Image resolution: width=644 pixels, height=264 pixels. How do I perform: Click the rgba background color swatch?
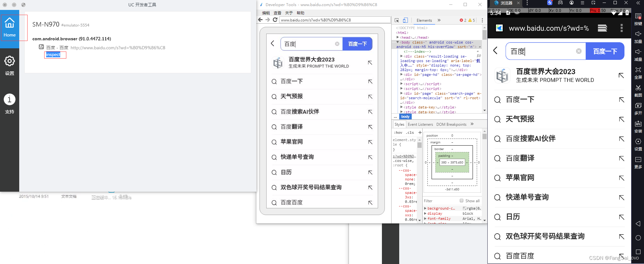tap(465, 208)
